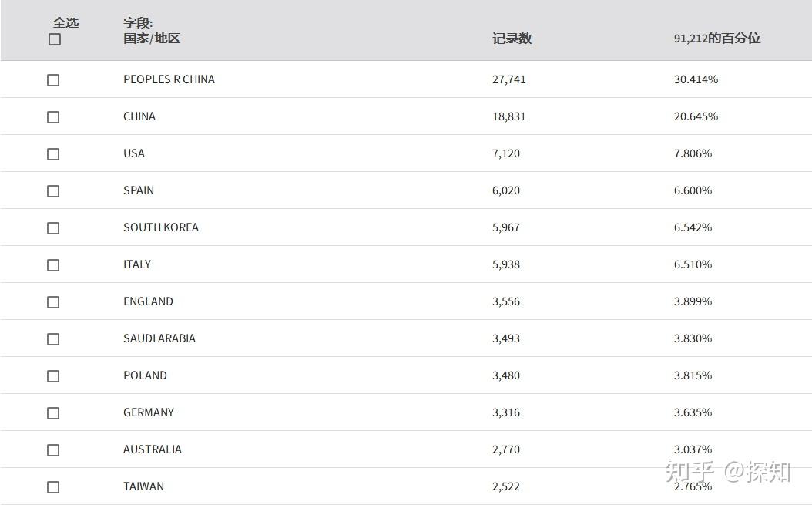Click the 91,212的百分位 column header
This screenshot has height=505, width=812.
716,39
